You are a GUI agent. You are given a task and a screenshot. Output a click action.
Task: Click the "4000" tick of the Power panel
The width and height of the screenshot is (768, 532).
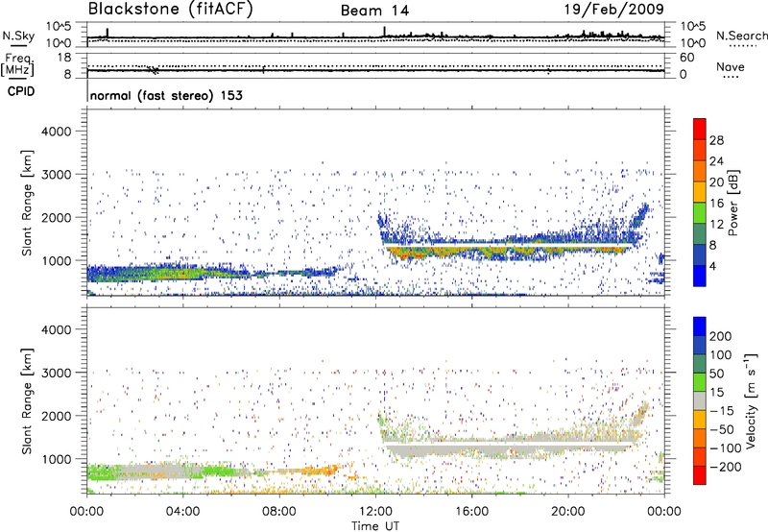pos(56,131)
